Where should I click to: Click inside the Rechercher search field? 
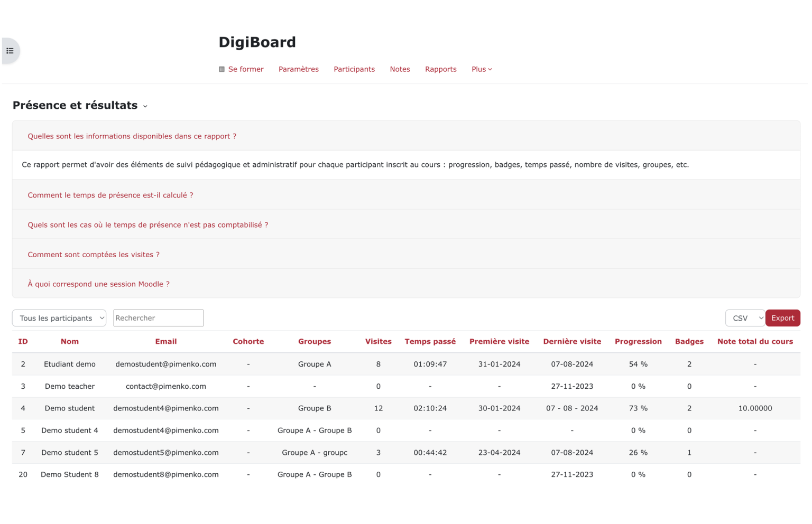[x=158, y=318]
